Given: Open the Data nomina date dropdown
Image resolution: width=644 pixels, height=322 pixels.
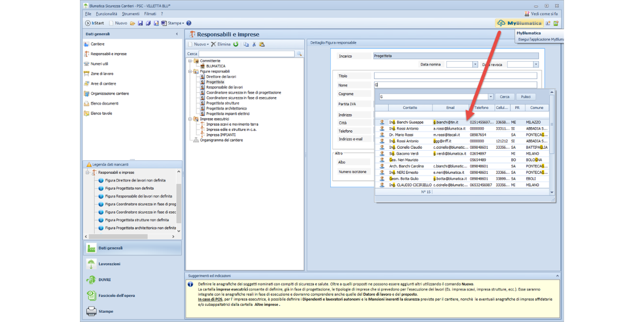Looking at the screenshot, I should pos(475,64).
